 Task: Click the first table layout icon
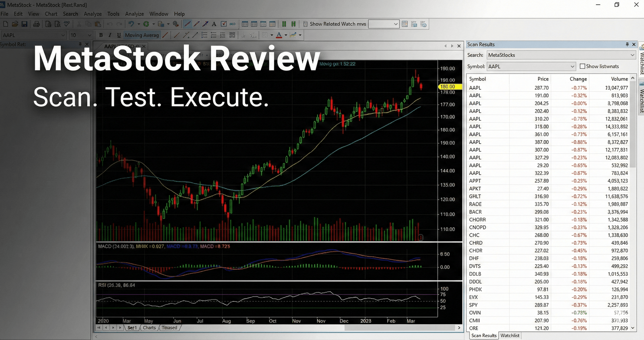coord(245,24)
